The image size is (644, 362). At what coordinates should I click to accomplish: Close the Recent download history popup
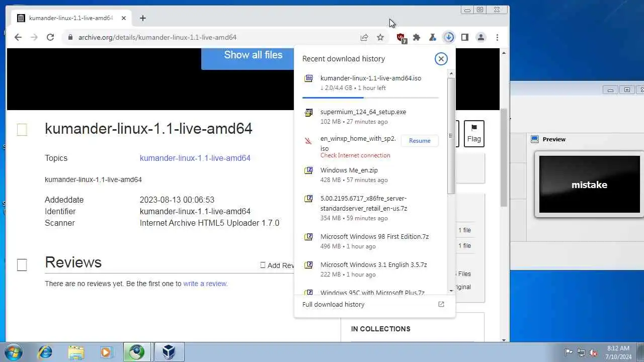[441, 59]
